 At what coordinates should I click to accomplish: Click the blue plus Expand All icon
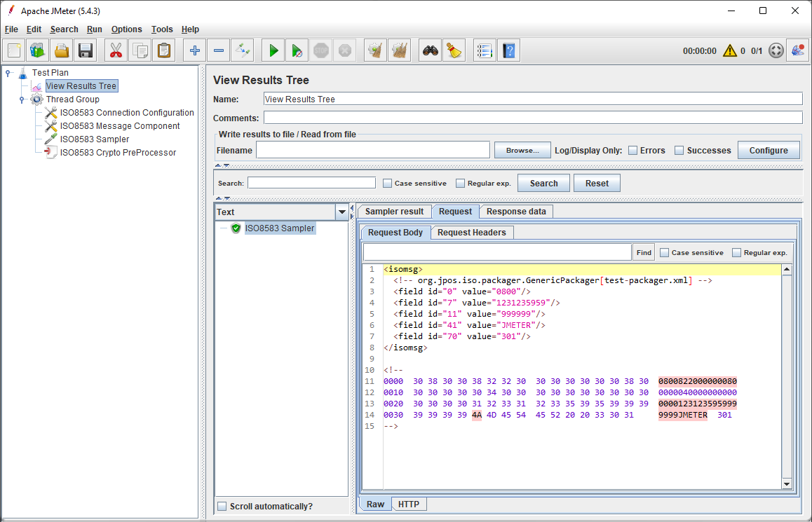pos(195,50)
